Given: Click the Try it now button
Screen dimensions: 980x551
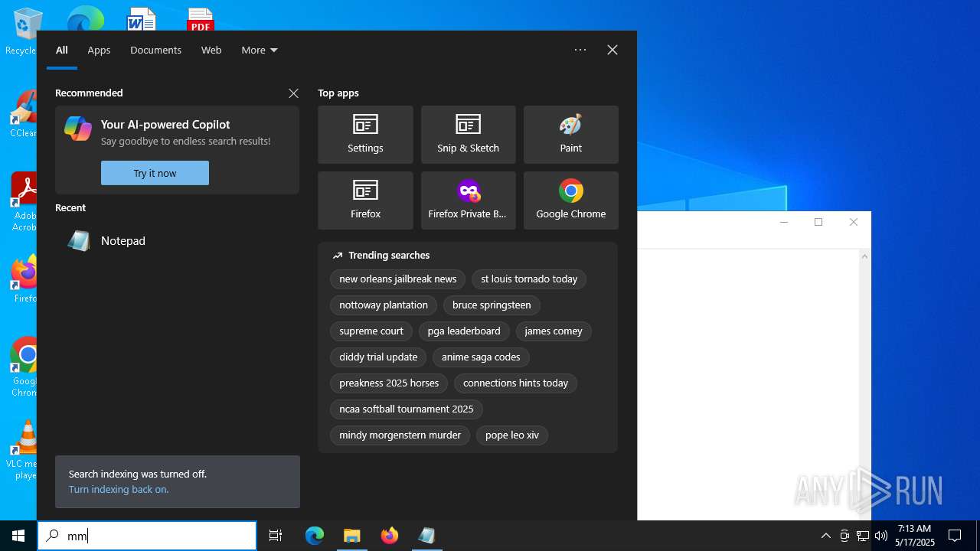Looking at the screenshot, I should coord(155,173).
